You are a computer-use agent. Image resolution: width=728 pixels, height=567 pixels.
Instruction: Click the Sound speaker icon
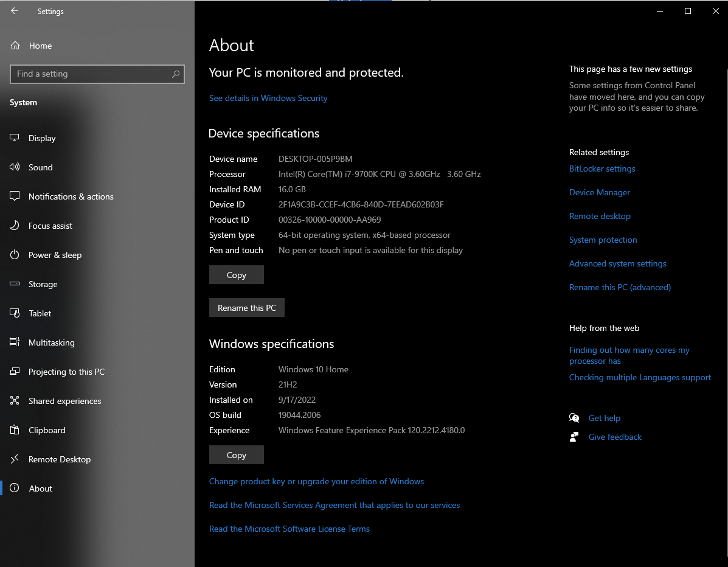[15, 167]
